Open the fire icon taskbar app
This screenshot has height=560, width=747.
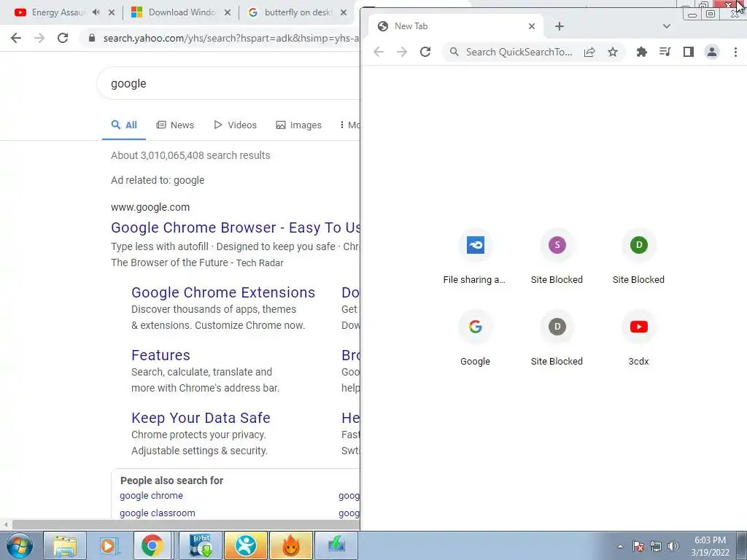click(x=290, y=545)
